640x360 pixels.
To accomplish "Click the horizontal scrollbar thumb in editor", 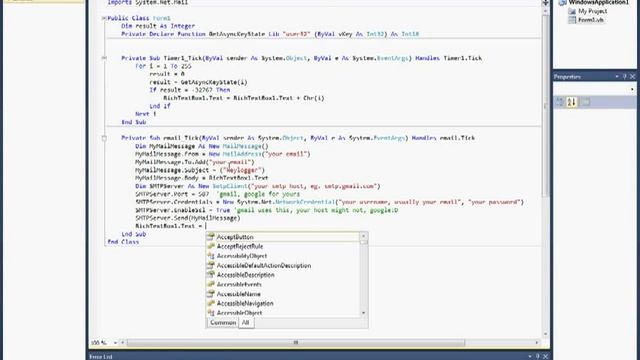I will [296, 342].
